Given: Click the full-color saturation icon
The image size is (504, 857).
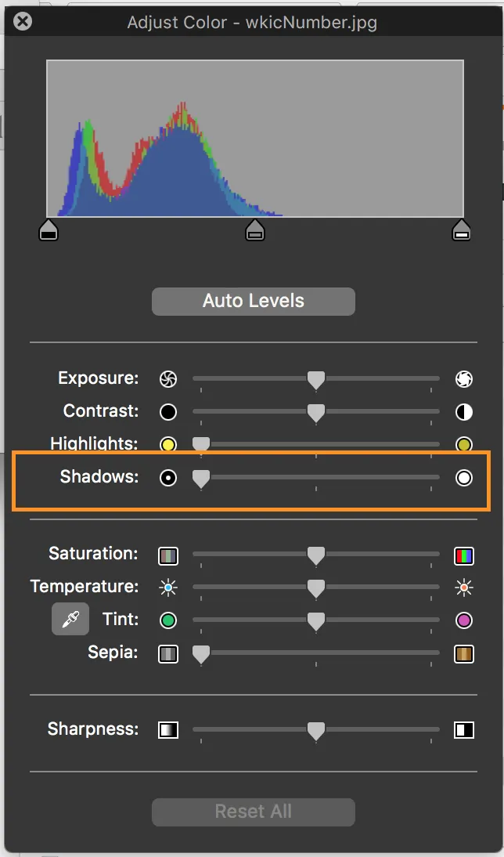Looking at the screenshot, I should coord(464,556).
